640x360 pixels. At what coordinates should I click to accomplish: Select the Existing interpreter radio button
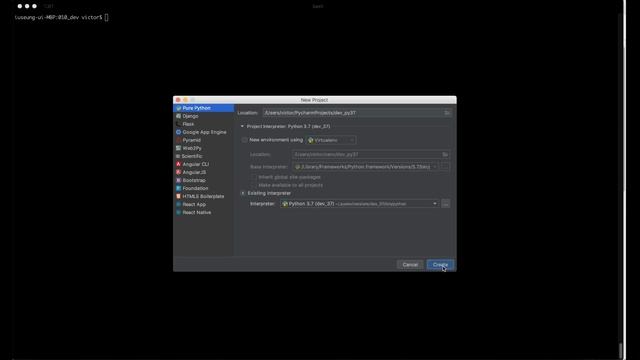(243, 193)
